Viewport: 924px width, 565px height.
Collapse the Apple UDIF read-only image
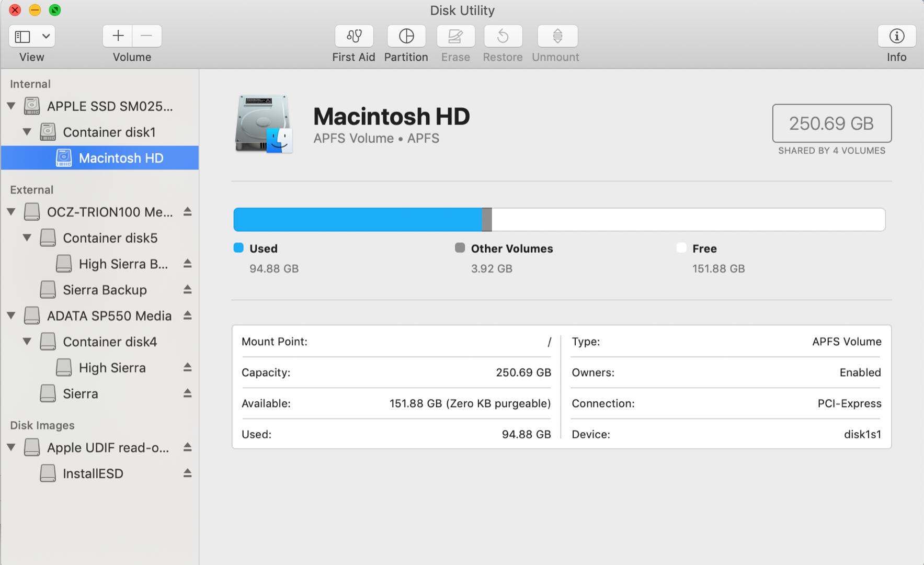(11, 448)
